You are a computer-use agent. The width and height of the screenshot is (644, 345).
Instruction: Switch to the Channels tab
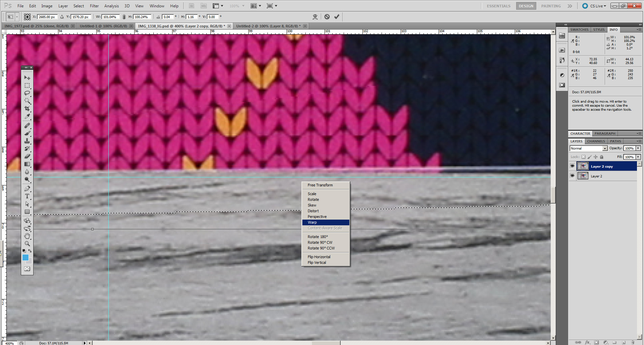pyautogui.click(x=596, y=141)
